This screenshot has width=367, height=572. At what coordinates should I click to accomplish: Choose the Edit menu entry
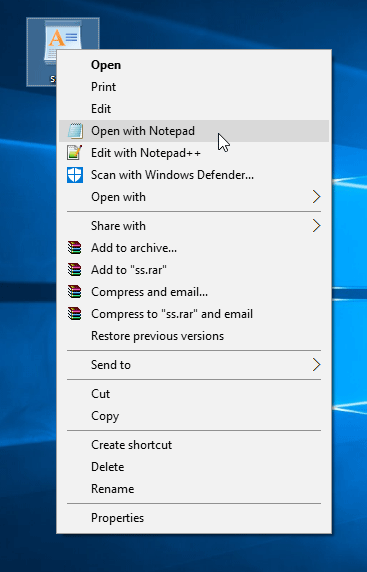[x=194, y=109]
